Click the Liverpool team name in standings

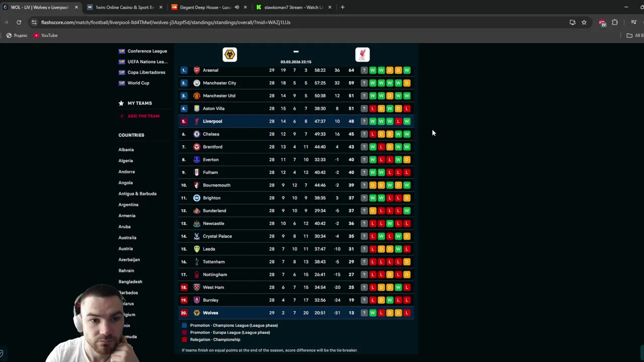(x=212, y=121)
